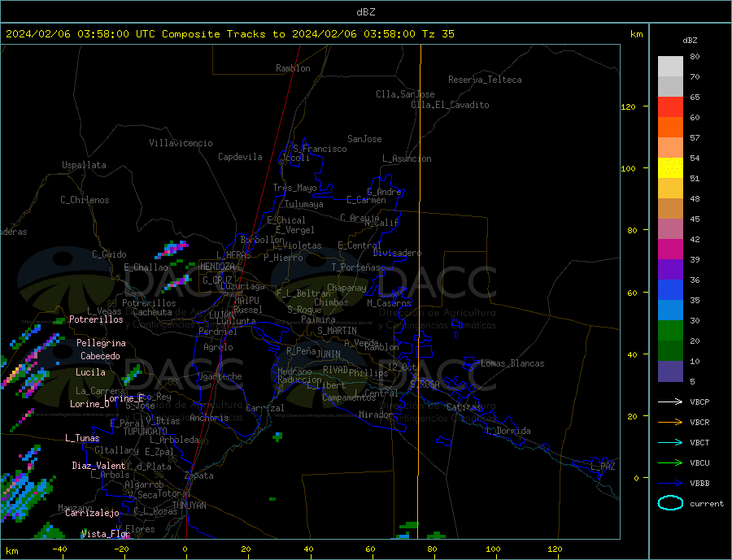
Task: Click the 'Divisadero' map label
Action: [x=397, y=253]
